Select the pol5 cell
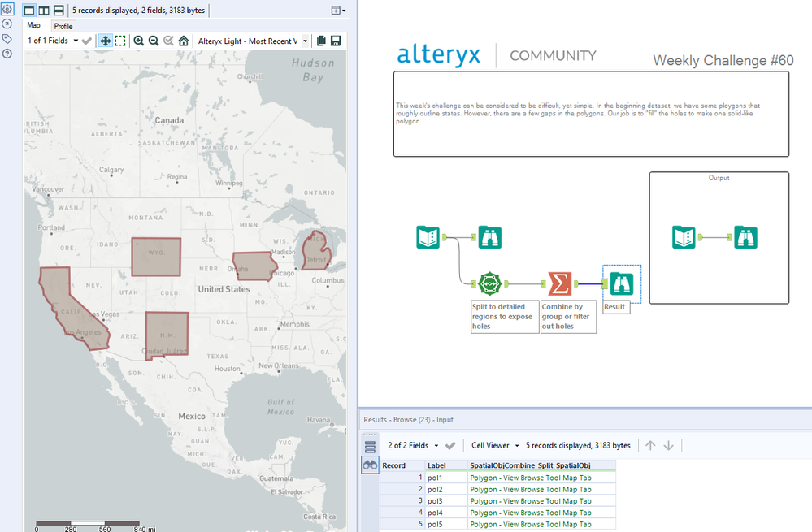This screenshot has width=812, height=532. click(446, 524)
